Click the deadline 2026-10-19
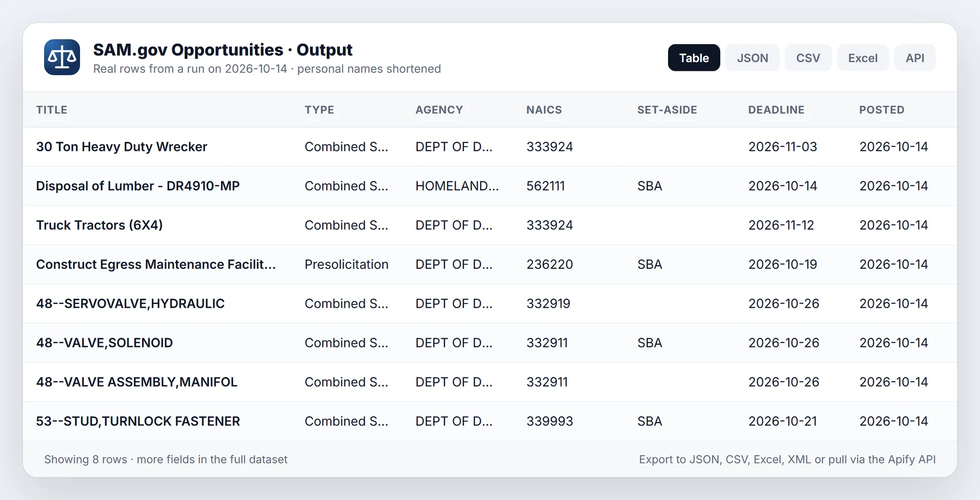Screen dimensions: 980x500 point(782,264)
